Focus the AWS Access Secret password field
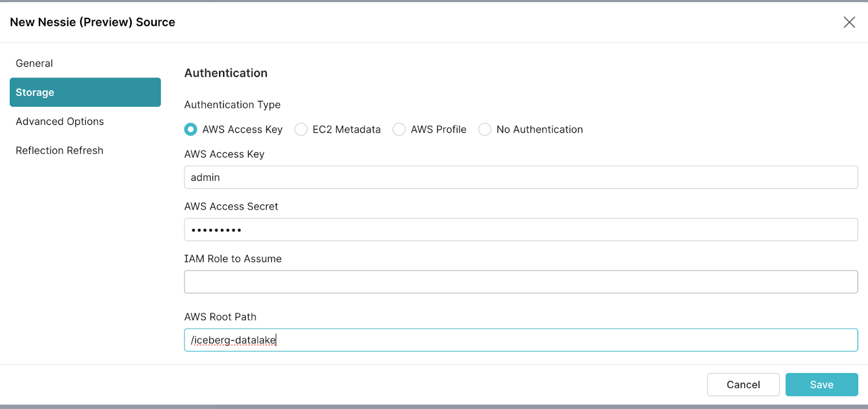The image size is (868, 409). tap(521, 230)
